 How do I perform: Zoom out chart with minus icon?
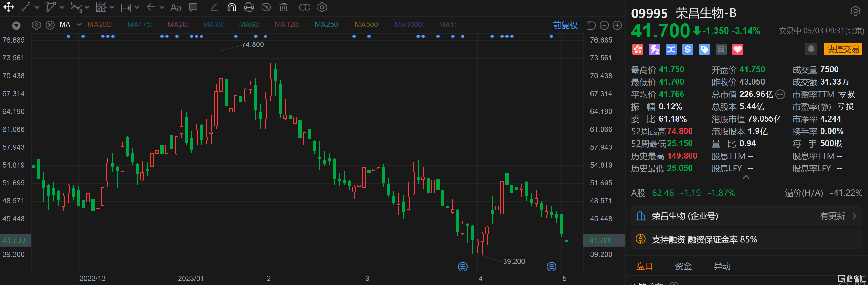pos(605,25)
